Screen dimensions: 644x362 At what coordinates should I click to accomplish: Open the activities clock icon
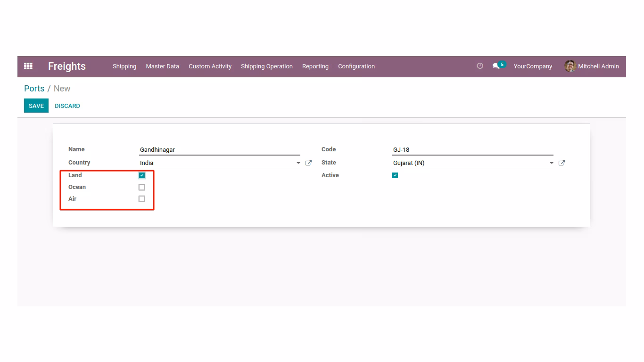(480, 66)
